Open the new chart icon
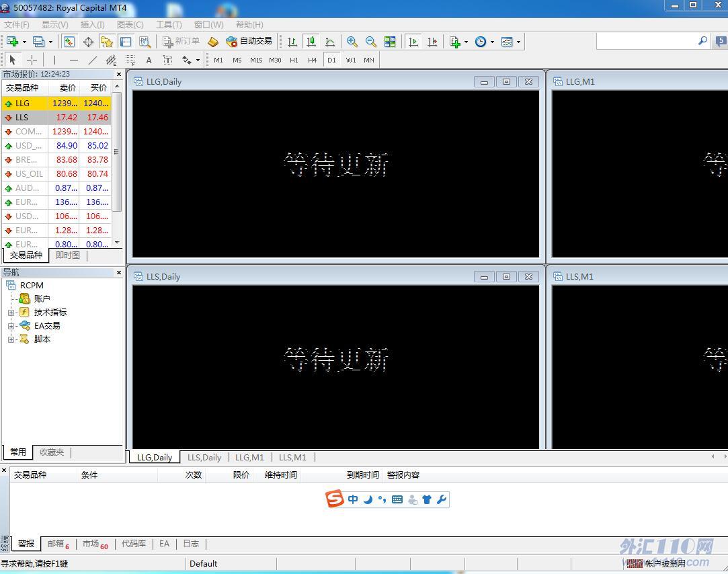728x574 pixels. point(13,42)
